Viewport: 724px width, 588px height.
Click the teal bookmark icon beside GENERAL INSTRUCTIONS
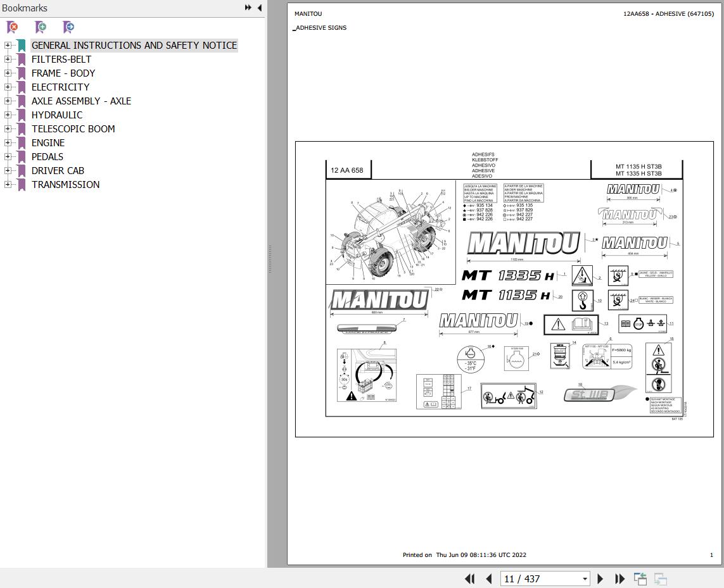[x=22, y=46]
